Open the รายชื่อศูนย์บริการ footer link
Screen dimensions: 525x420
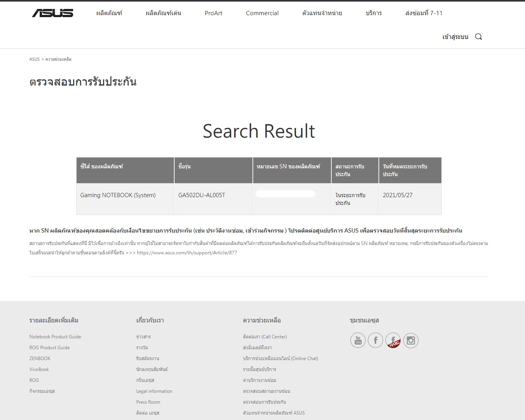tap(259, 369)
